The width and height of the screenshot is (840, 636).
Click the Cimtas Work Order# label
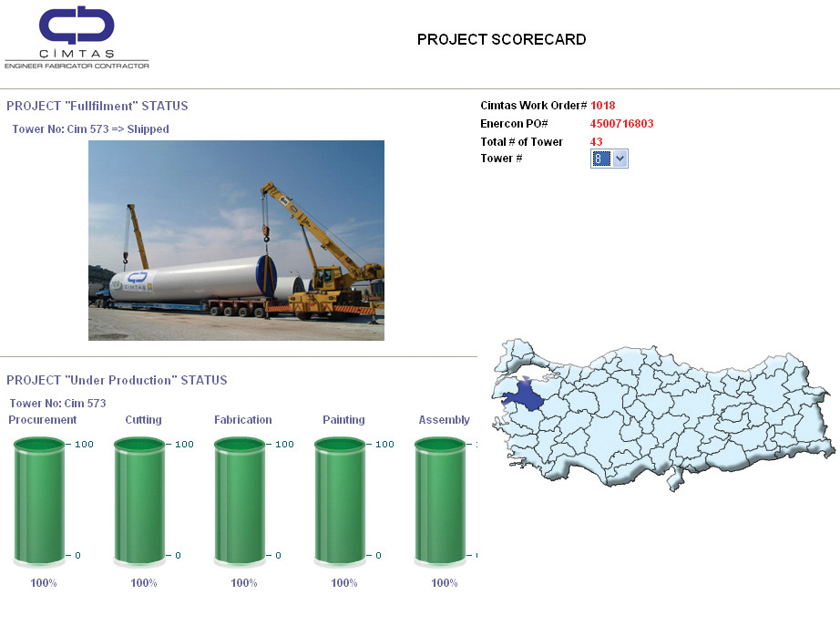pos(534,106)
